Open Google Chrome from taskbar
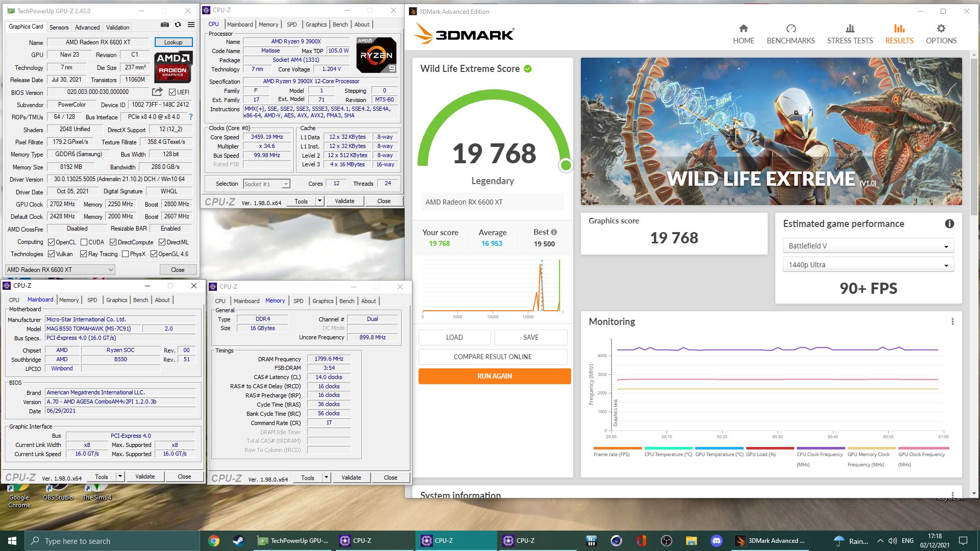This screenshot has height=551, width=980. pos(214,541)
